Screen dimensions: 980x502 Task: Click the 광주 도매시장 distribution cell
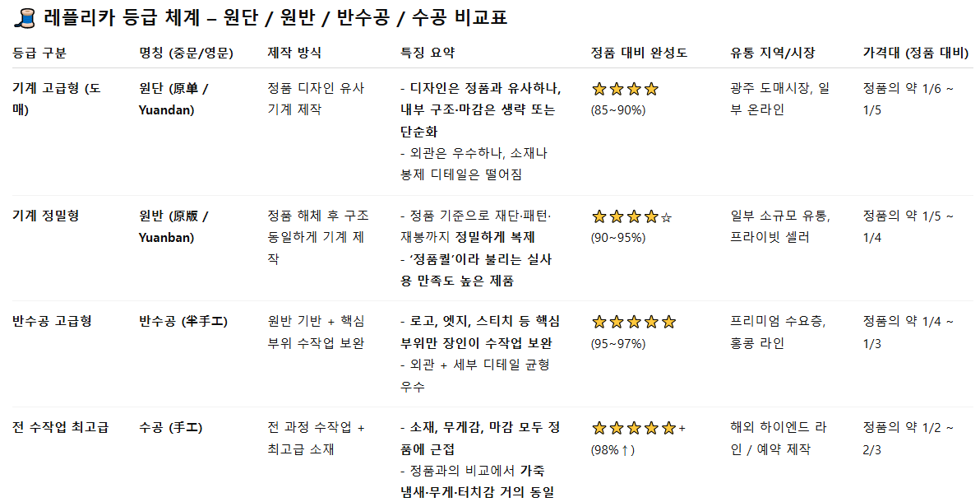coord(780,99)
